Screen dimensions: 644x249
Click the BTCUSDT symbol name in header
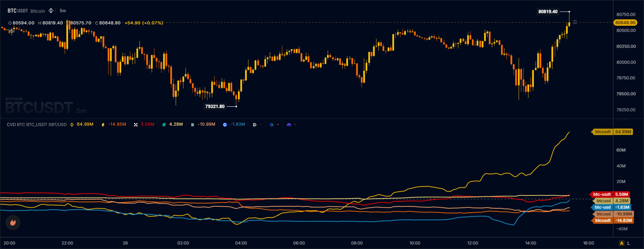tap(18, 11)
